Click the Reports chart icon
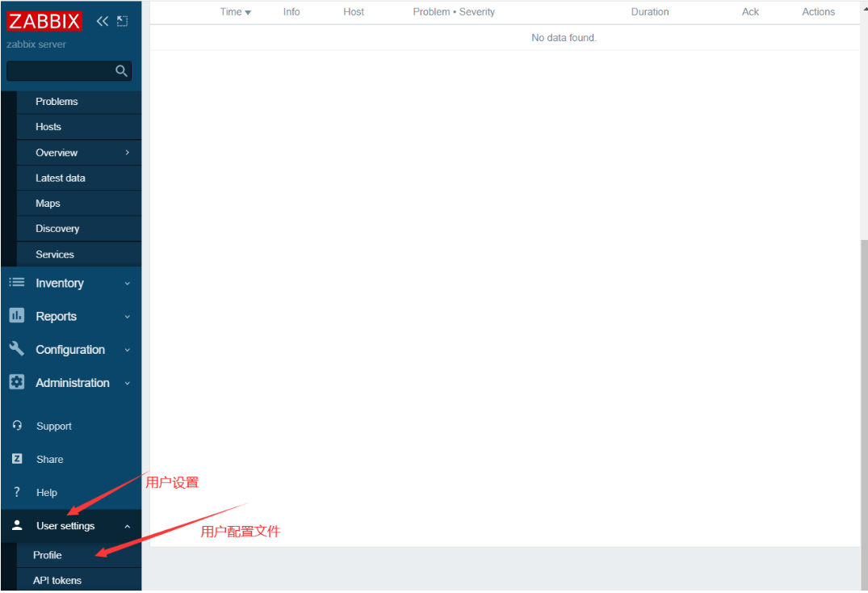Viewport: 868px width, 593px height. click(x=17, y=316)
